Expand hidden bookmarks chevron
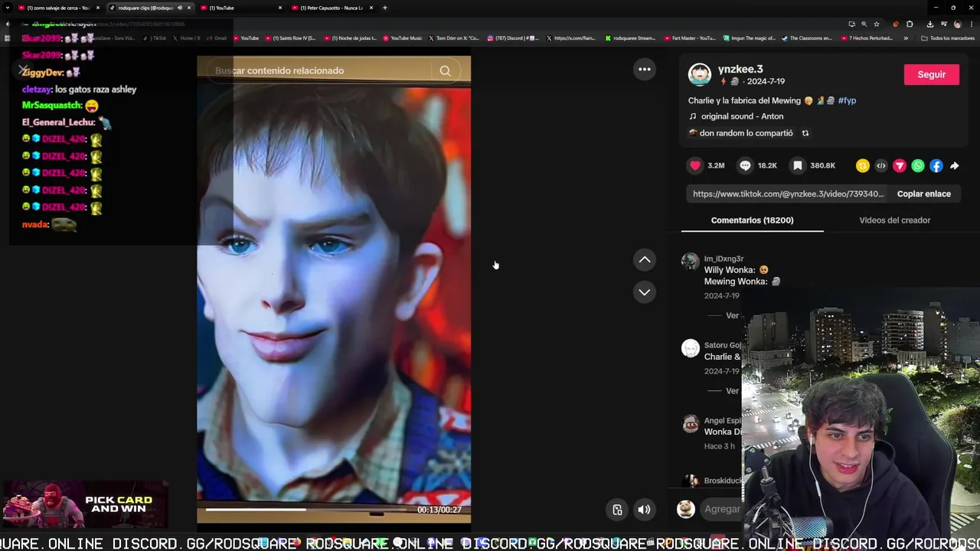This screenshot has width=980, height=551. [906, 37]
